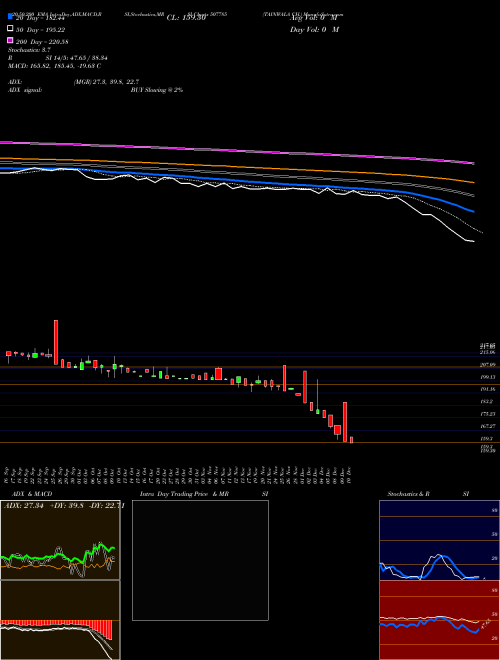
Task: Click the white 50 Day EMA legend swatch
Action: 11,29
